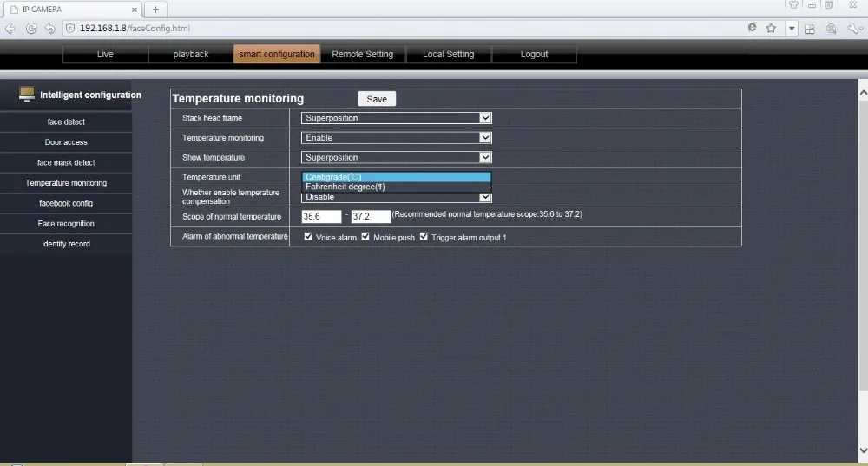The image size is (868, 466).
Task: Toggle the Trigger alarm output 1 checkbox
Action: tap(424, 236)
